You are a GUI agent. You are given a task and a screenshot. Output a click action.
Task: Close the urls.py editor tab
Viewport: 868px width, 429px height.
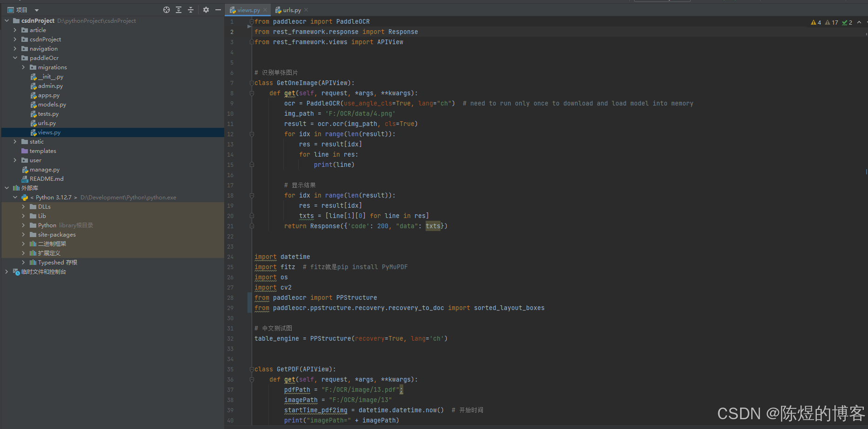tap(306, 10)
